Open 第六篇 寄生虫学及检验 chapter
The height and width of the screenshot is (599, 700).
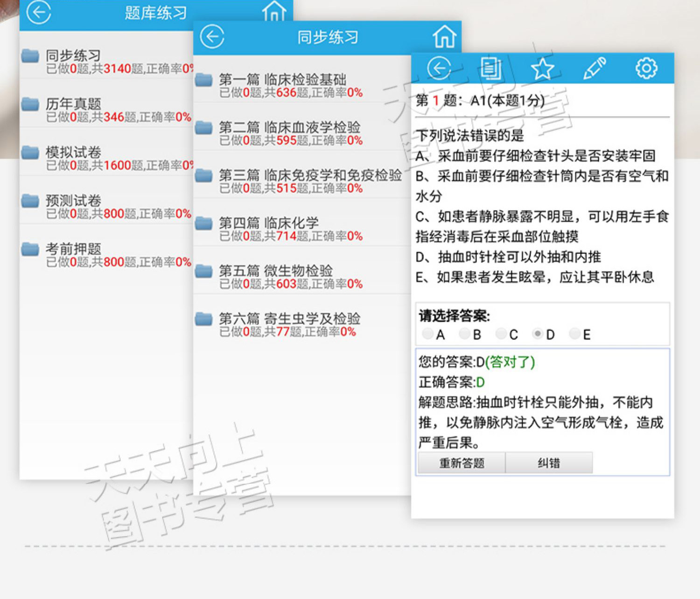point(302,325)
